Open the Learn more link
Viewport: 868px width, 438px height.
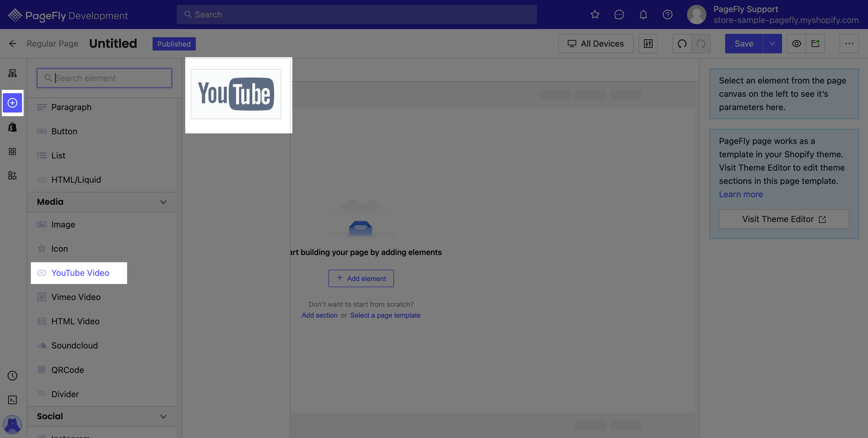coord(741,194)
